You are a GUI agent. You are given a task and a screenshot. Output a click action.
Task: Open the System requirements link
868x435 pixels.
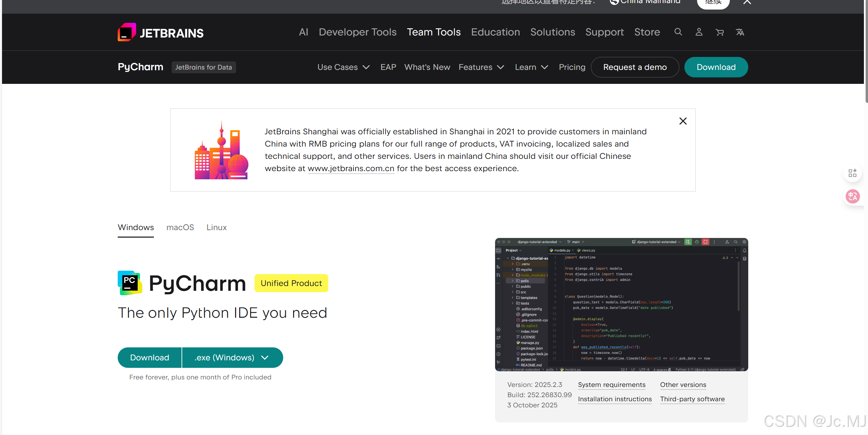(x=611, y=385)
